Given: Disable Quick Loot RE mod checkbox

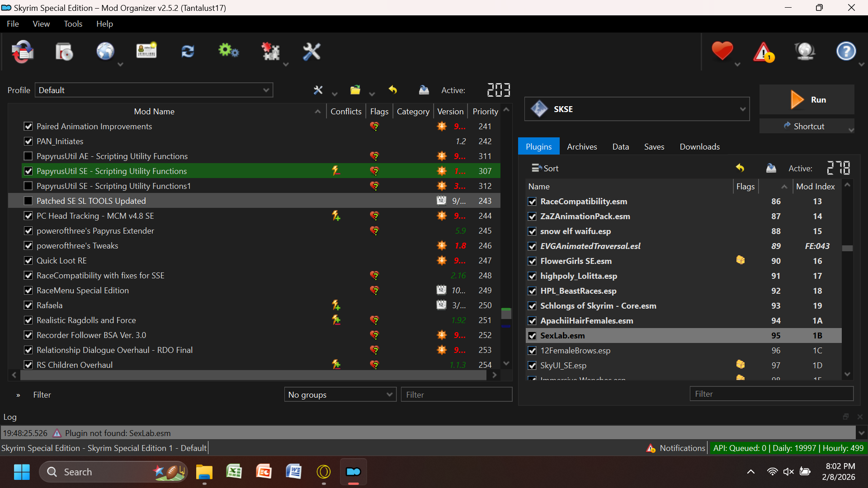Looking at the screenshot, I should coord(28,261).
